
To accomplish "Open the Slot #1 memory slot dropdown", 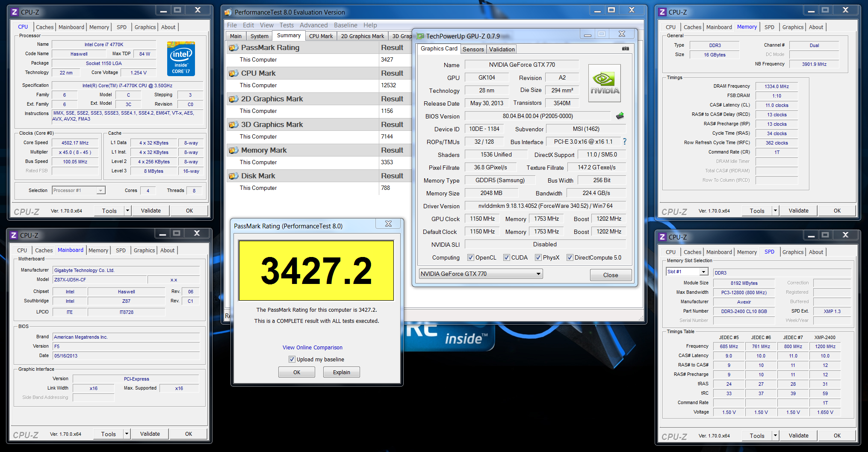I will point(688,272).
